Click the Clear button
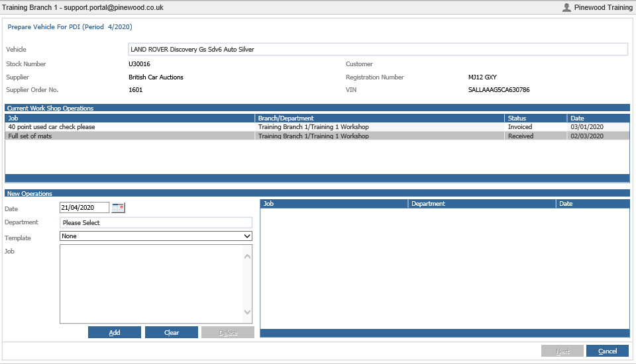 pyautogui.click(x=172, y=332)
